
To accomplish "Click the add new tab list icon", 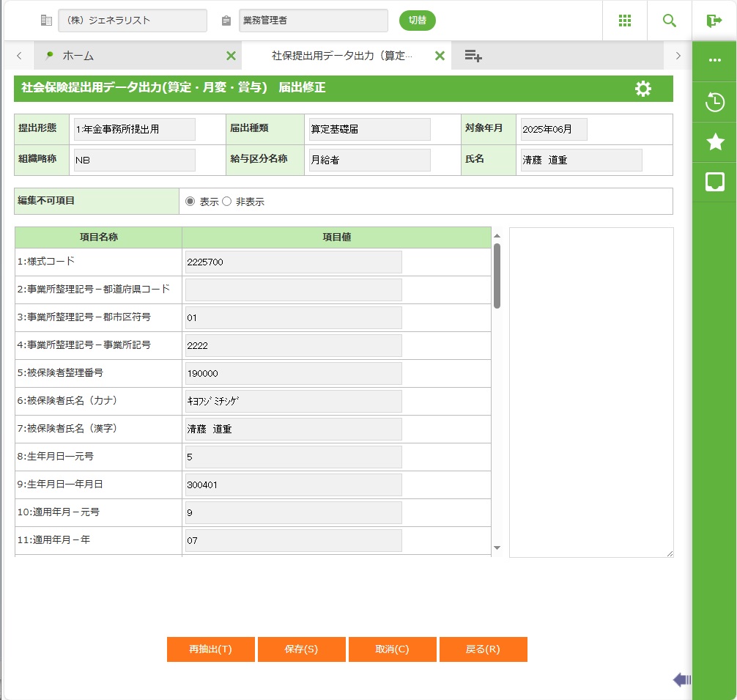I will (x=473, y=56).
